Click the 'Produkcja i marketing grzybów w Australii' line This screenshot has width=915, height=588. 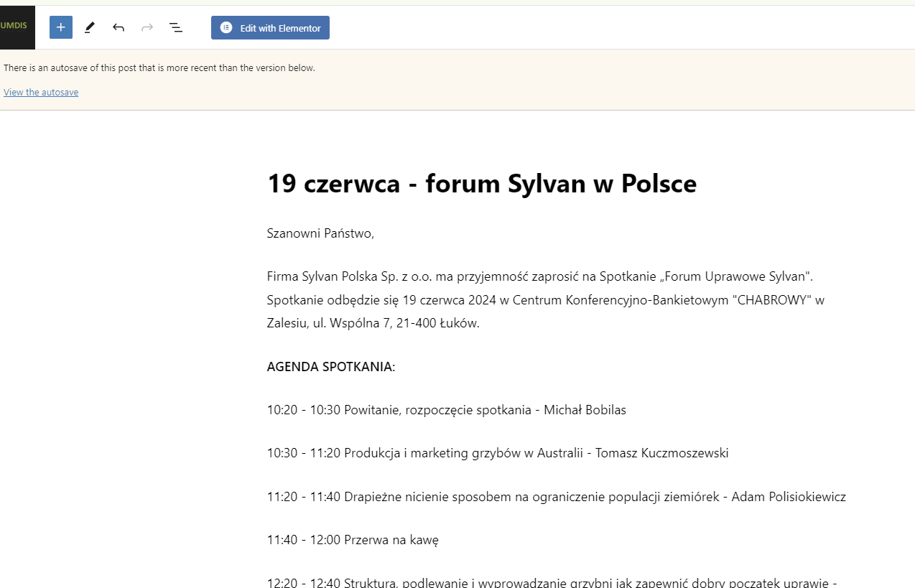pos(498,453)
